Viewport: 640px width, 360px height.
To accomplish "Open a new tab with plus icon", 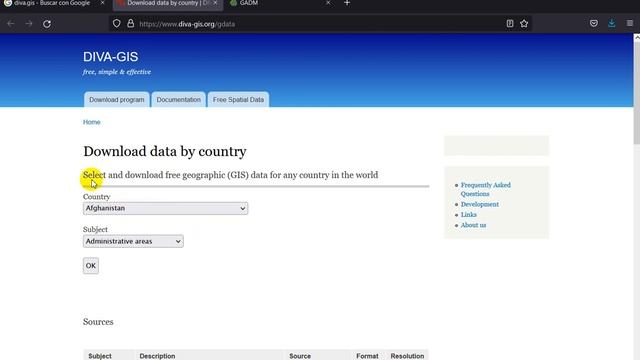I will click(x=347, y=3).
